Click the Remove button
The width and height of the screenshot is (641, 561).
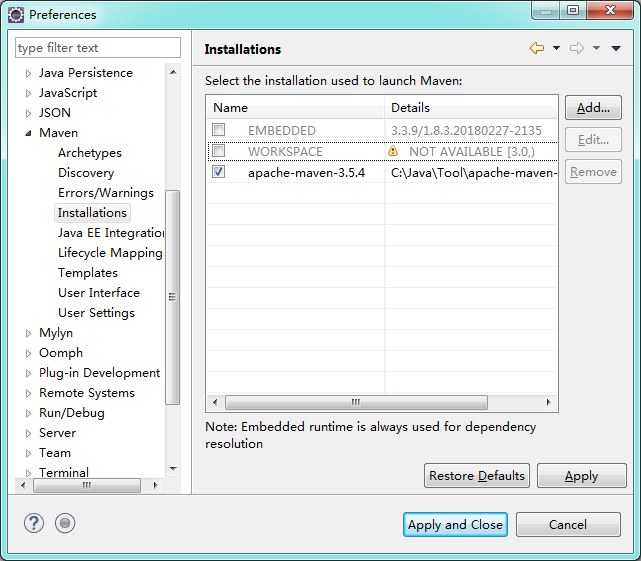click(593, 172)
